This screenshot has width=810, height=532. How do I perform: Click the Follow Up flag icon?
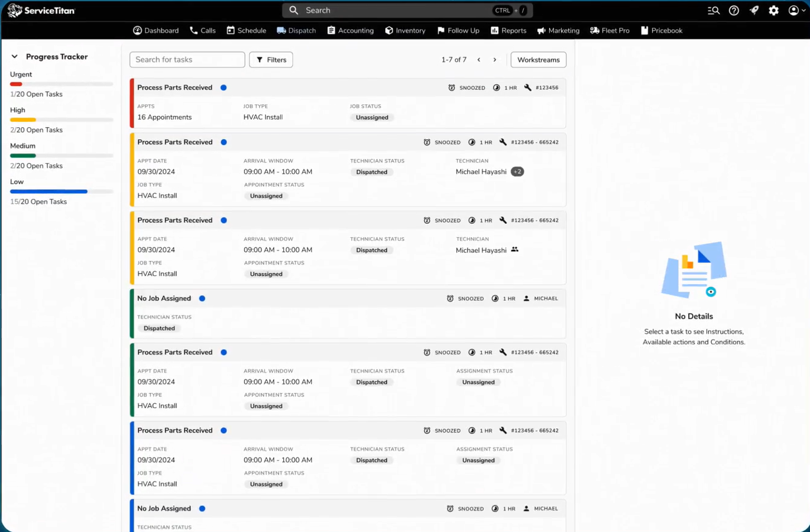point(441,30)
